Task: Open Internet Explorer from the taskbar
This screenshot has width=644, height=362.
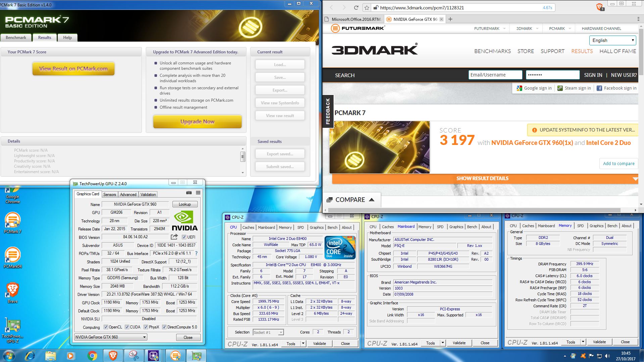Action: 30,355
